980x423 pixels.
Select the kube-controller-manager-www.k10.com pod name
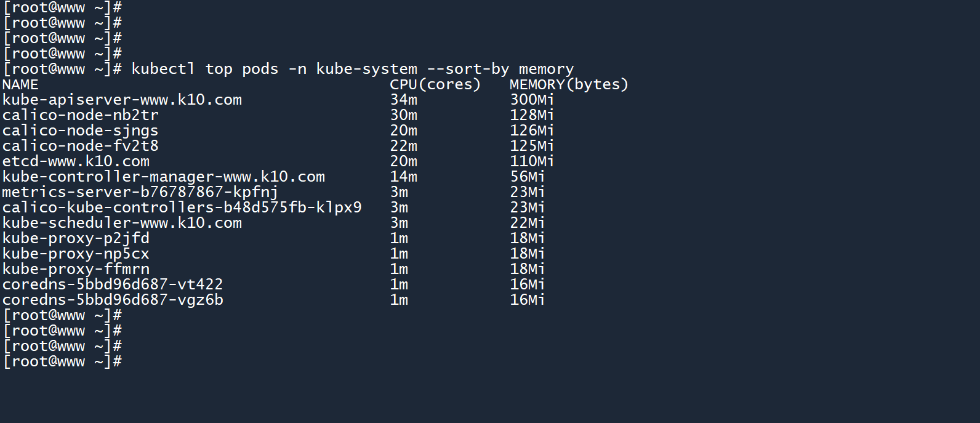[x=164, y=177]
